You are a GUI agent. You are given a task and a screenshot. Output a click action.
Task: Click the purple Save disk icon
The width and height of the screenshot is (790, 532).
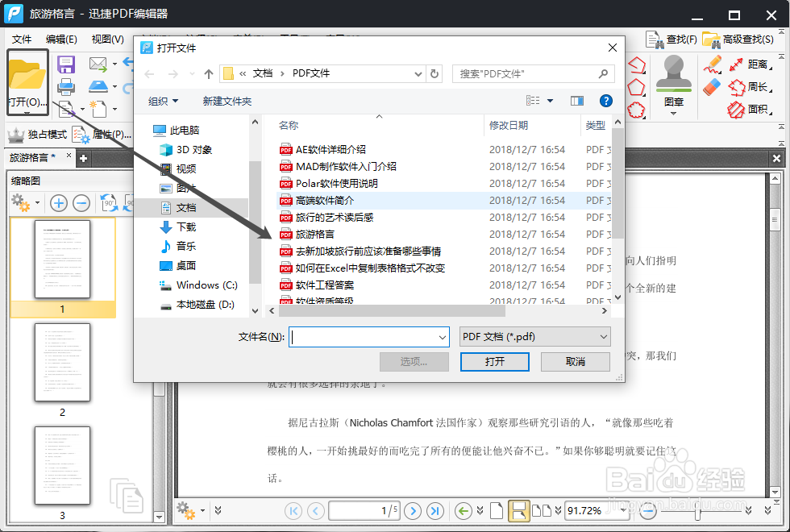(66, 64)
